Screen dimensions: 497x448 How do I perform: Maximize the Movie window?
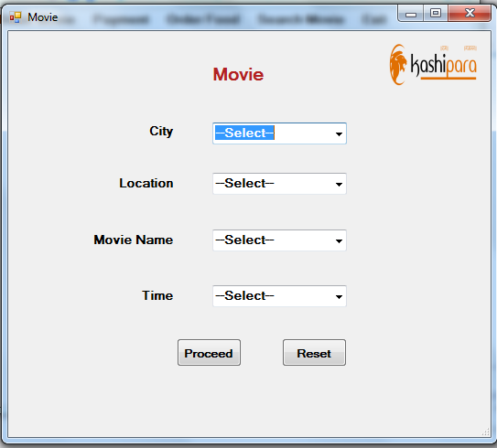pos(436,14)
